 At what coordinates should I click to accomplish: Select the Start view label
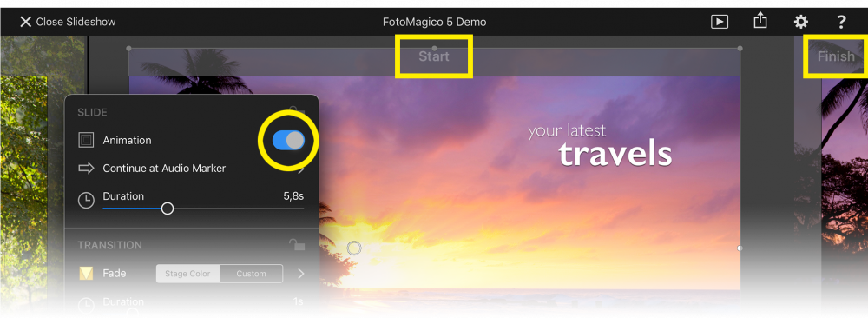coord(434,56)
